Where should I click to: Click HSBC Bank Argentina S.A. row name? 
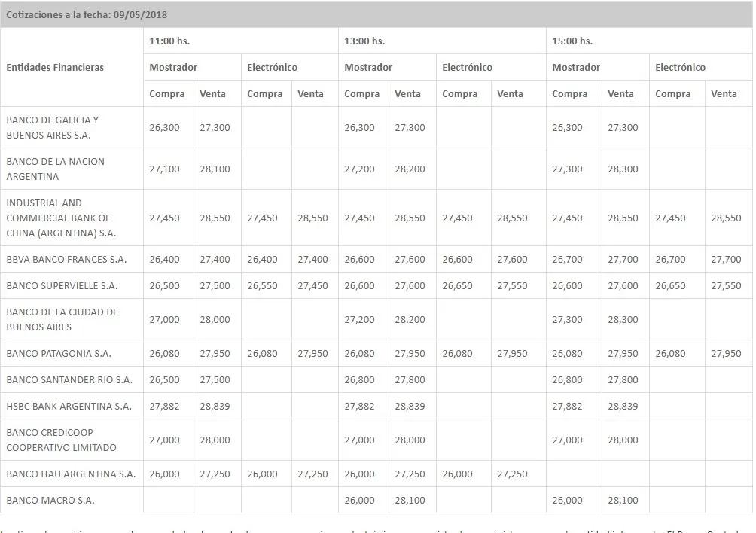69,407
